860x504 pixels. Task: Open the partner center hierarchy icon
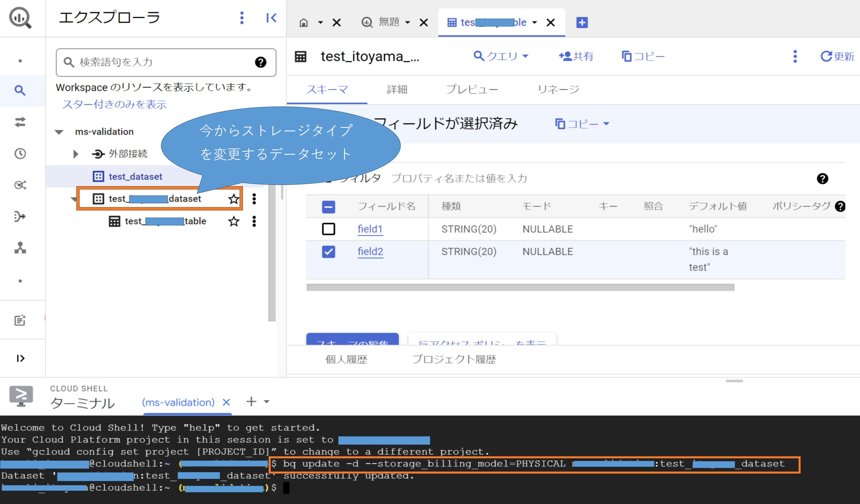20,248
